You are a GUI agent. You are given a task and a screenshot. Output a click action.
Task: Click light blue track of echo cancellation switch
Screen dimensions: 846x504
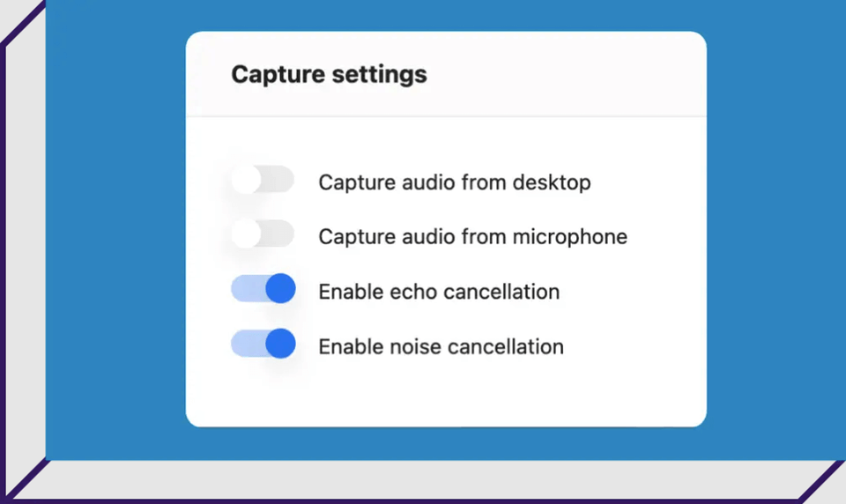(x=248, y=289)
